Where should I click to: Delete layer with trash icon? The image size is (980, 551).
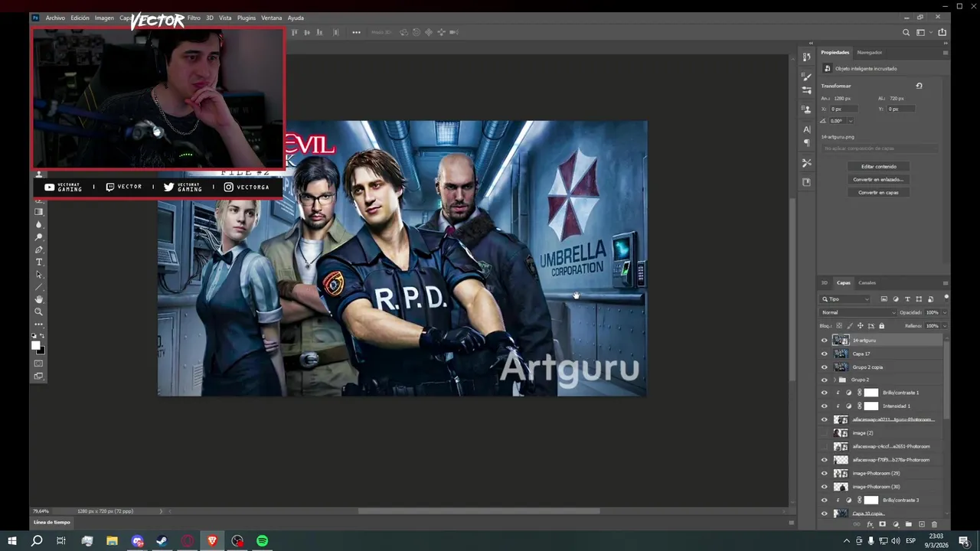934,524
